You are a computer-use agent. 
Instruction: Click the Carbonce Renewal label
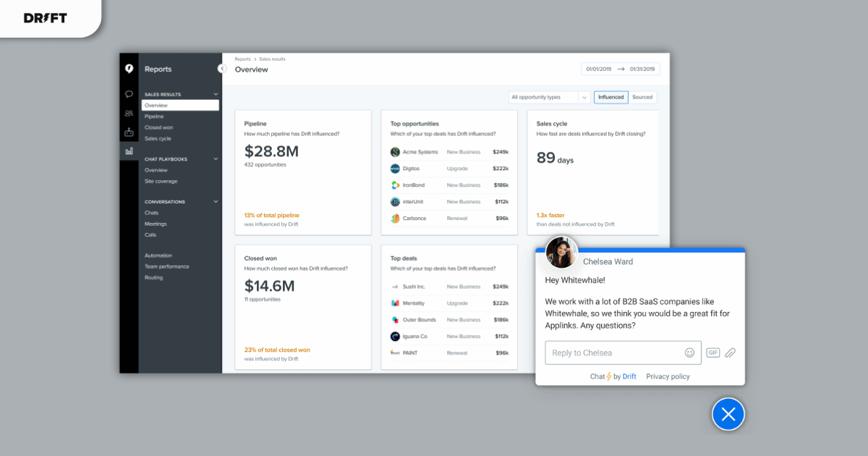pyautogui.click(x=457, y=219)
